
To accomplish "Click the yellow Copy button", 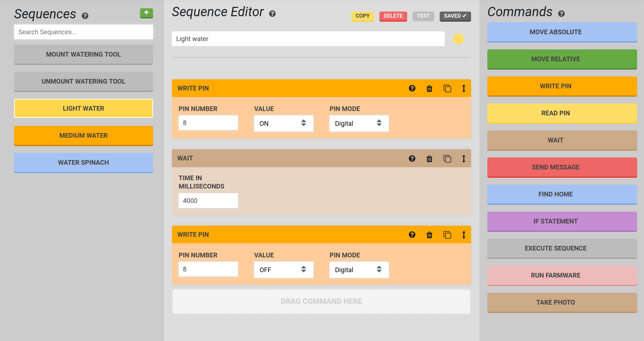I will 362,16.
